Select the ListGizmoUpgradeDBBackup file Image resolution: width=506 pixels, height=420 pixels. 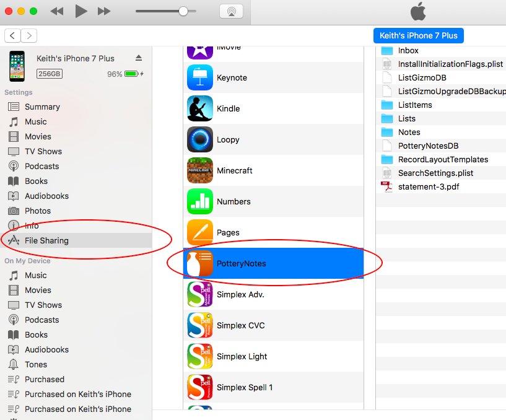tap(441, 91)
